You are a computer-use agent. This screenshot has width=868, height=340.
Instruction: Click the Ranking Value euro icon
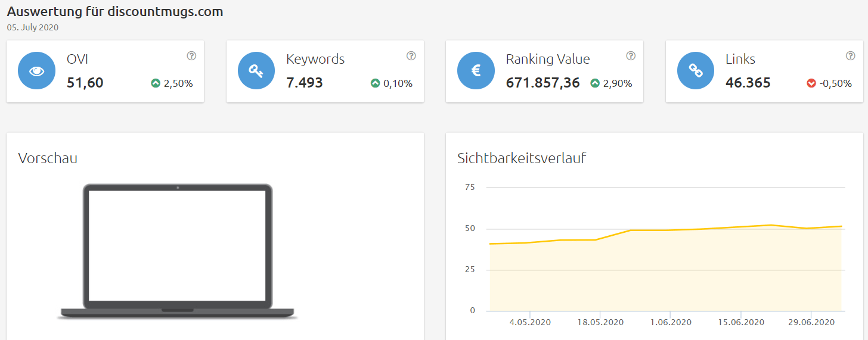click(476, 71)
